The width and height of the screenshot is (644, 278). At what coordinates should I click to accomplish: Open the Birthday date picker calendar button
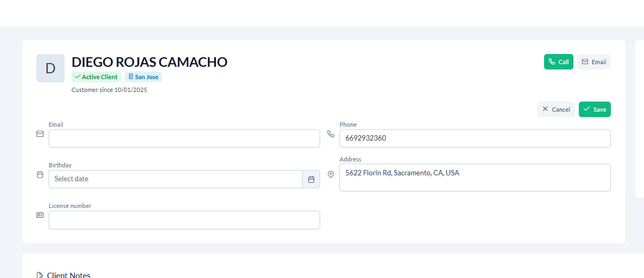point(311,179)
